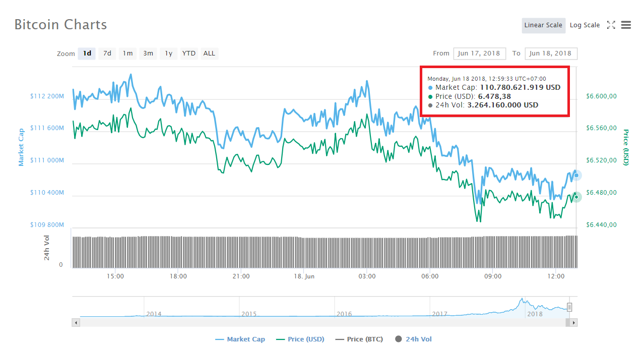Set zoom range to 7d
This screenshot has height=347, width=644.
(x=107, y=53)
